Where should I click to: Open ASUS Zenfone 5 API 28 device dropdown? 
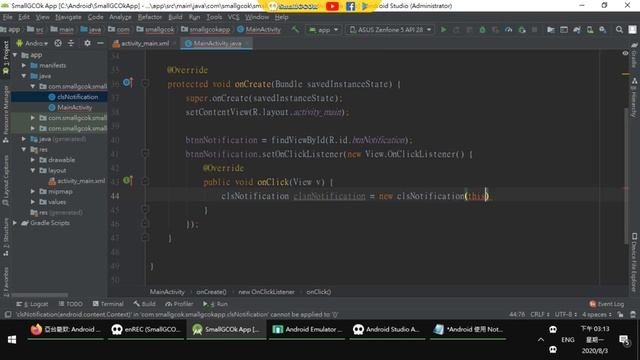[x=390, y=29]
